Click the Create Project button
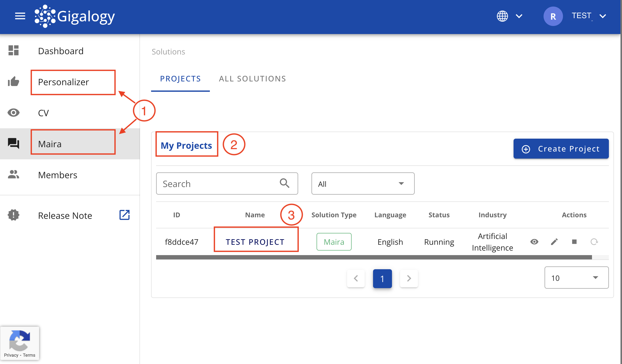This screenshot has height=364, width=622. coord(561,149)
